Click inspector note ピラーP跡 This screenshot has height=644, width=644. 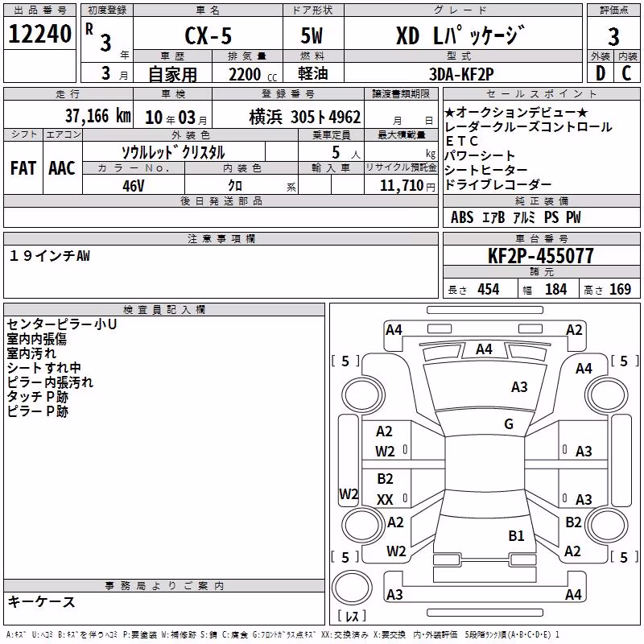pyautogui.click(x=37, y=411)
